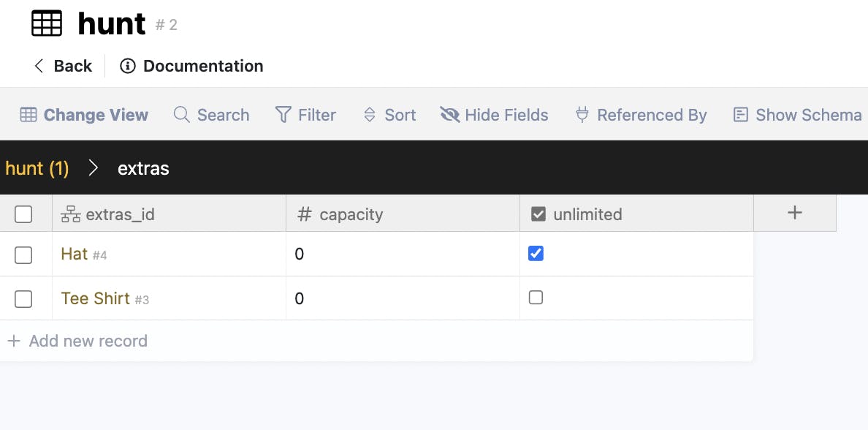
Task: Click the Referenced By plug icon
Action: (x=582, y=115)
